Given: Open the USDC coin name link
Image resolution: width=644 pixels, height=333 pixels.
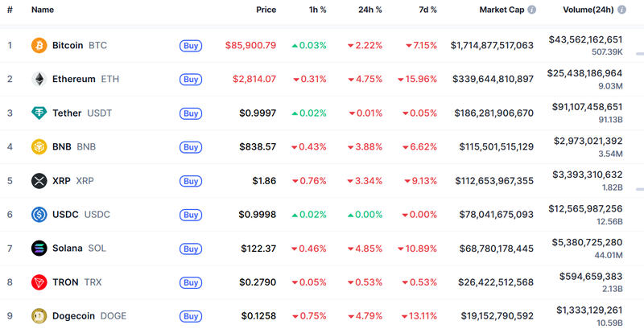Looking at the screenshot, I should coord(68,215).
